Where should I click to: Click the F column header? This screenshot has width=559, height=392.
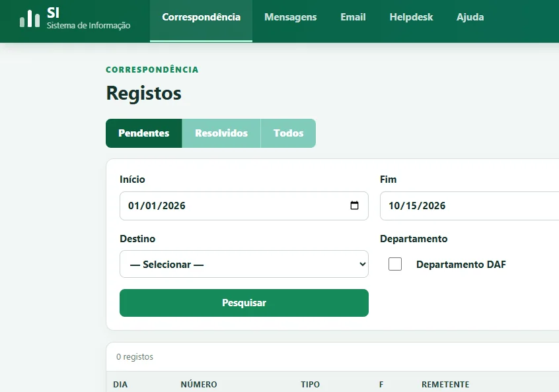[381, 385]
